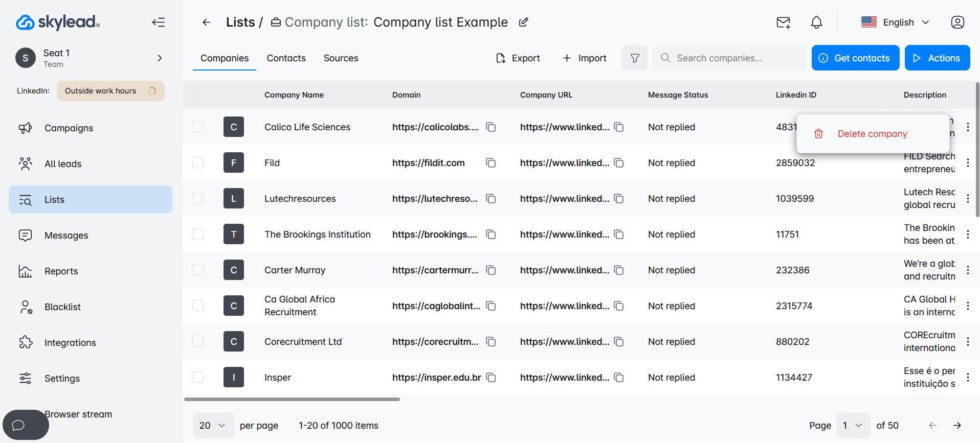980x443 pixels.
Task: Open the English language dropdown
Action: [x=895, y=22]
